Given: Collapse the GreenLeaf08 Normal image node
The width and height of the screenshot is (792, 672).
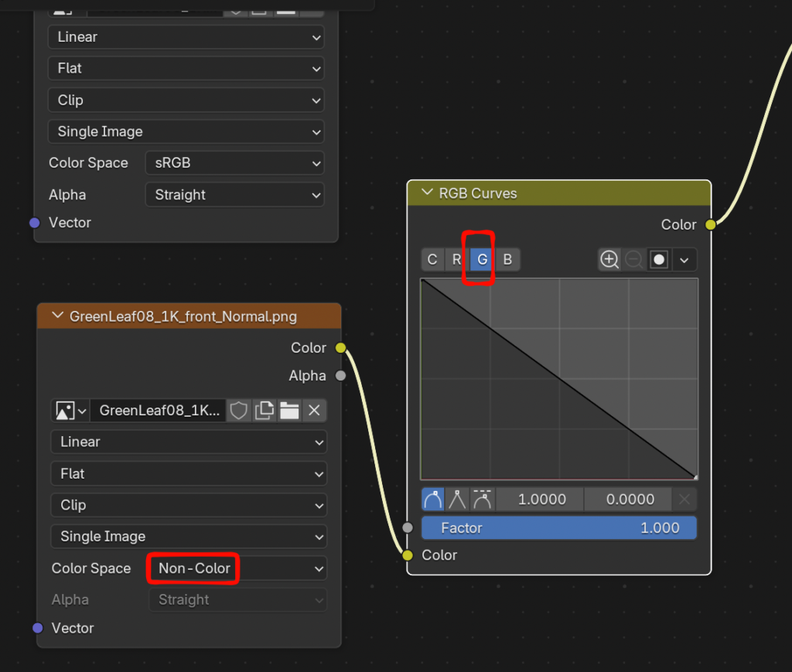Looking at the screenshot, I should click(x=57, y=316).
